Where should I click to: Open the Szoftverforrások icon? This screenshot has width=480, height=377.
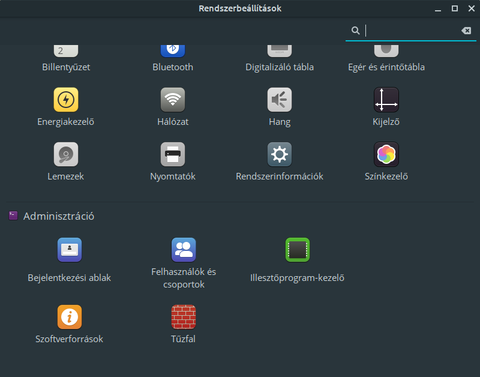click(x=69, y=317)
